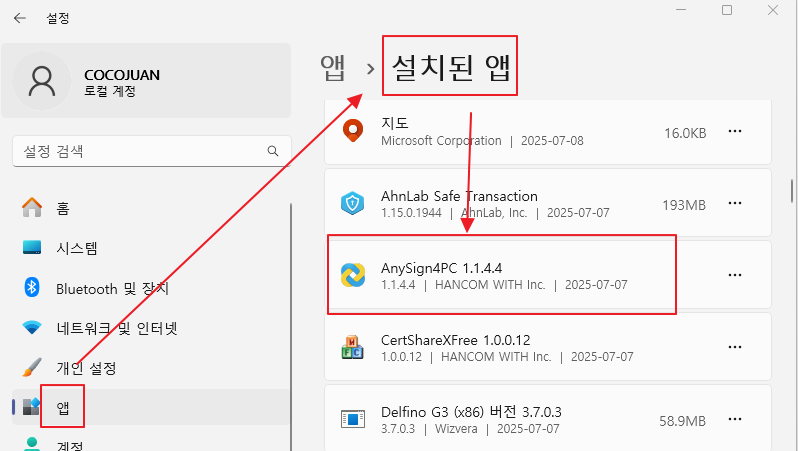This screenshot has height=451, width=798.
Task: Click the sidebar navigation scrollbar
Action: pos(291,327)
